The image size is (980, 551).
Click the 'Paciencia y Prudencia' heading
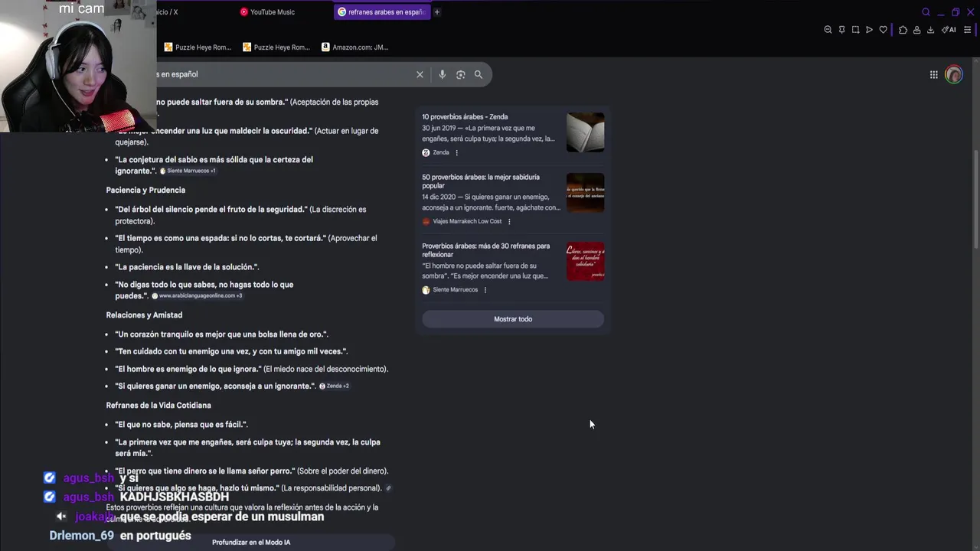pyautogui.click(x=145, y=190)
